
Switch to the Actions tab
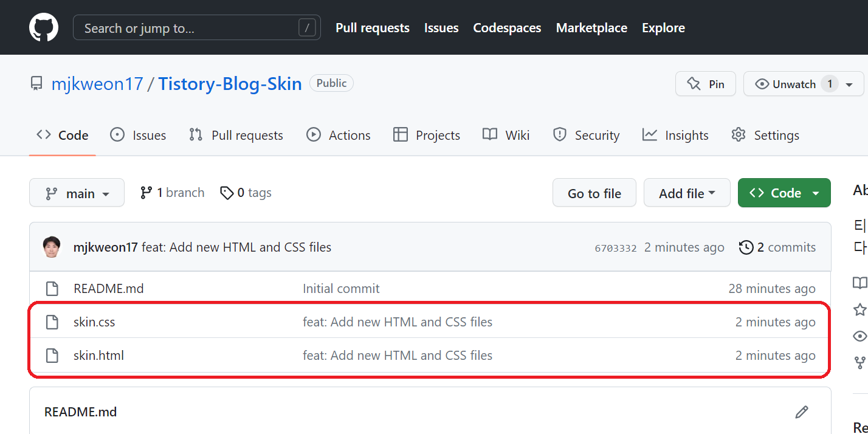click(339, 135)
